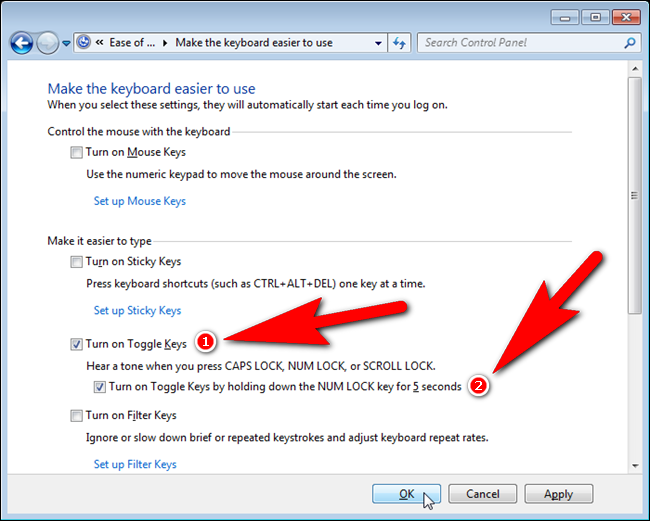650x521 pixels.
Task: Refresh the page with the address bar refresh icon
Action: (x=399, y=43)
